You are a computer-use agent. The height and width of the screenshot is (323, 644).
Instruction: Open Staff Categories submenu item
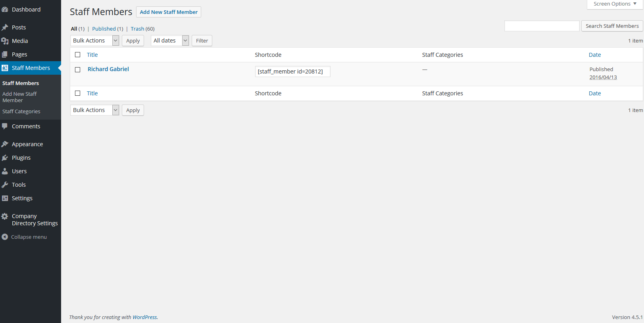click(x=21, y=112)
